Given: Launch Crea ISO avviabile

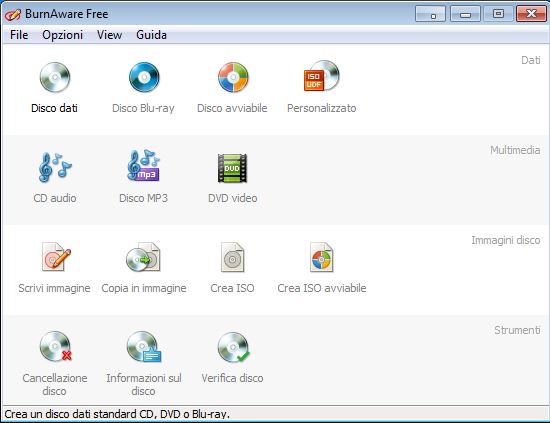Looking at the screenshot, I should [322, 268].
